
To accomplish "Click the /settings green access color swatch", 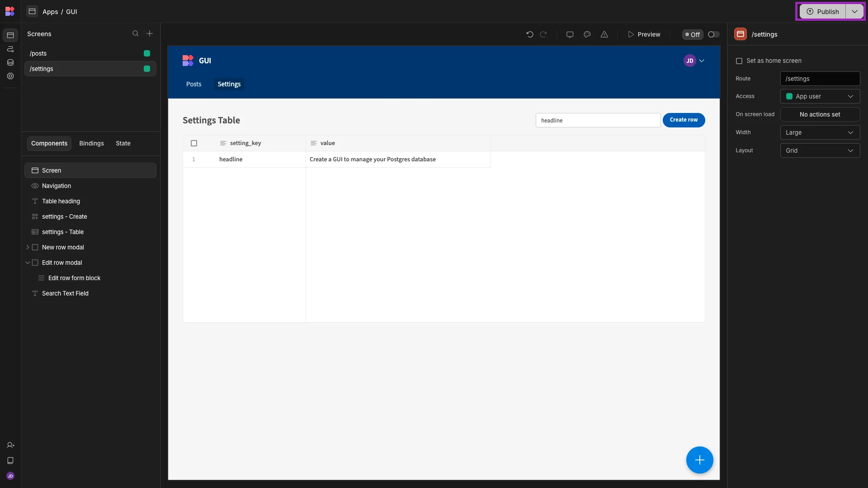I will tap(147, 69).
